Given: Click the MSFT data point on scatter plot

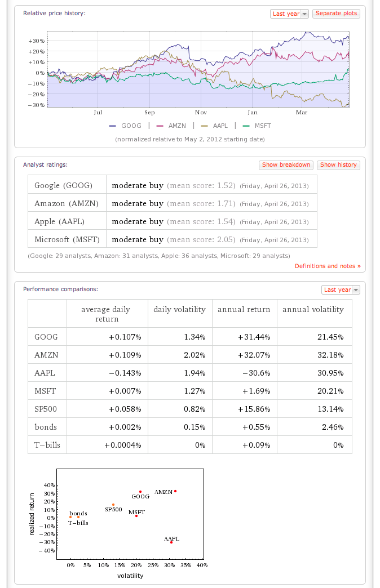Looking at the screenshot, I should [136, 516].
